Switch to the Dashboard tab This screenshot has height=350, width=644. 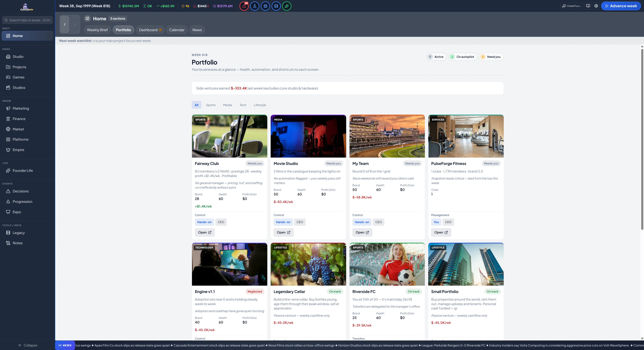pos(150,30)
